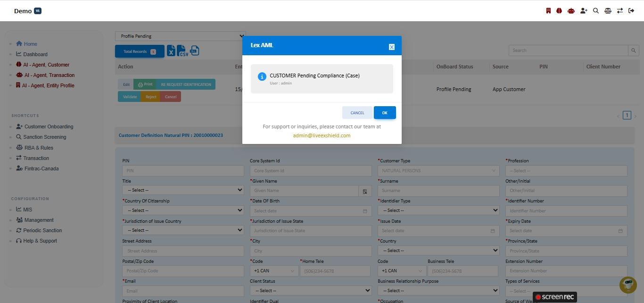This screenshot has width=644, height=303.
Task: Click the Reject button
Action: pyautogui.click(x=151, y=97)
